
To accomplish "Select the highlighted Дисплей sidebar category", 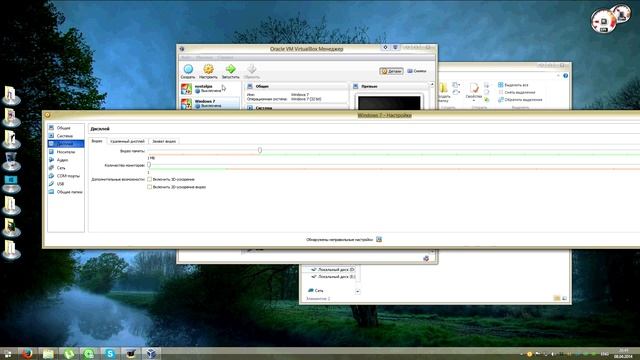I will click(x=66, y=144).
